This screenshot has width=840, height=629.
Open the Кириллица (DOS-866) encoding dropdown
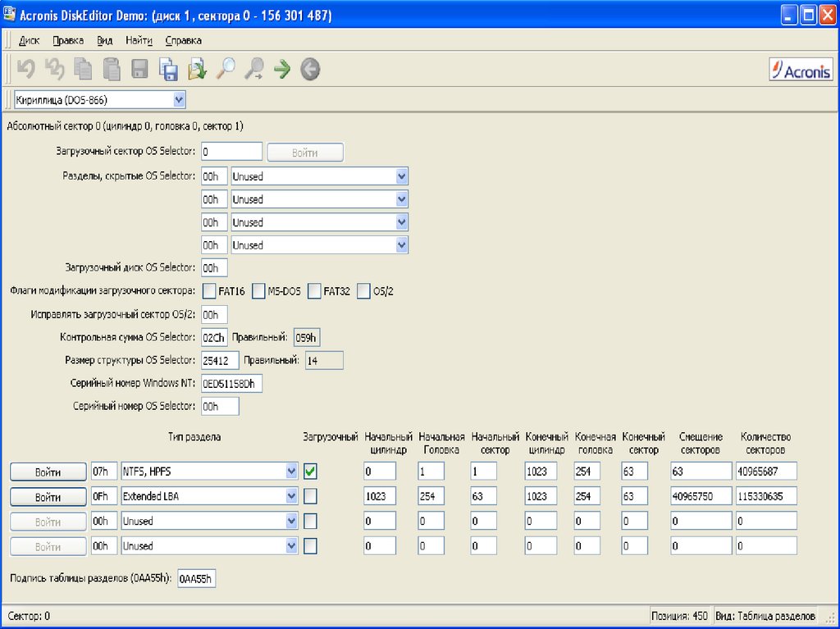[180, 99]
